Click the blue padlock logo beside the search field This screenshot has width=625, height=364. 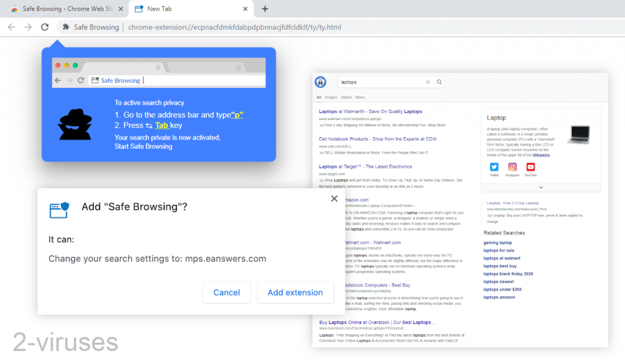pos(320,82)
